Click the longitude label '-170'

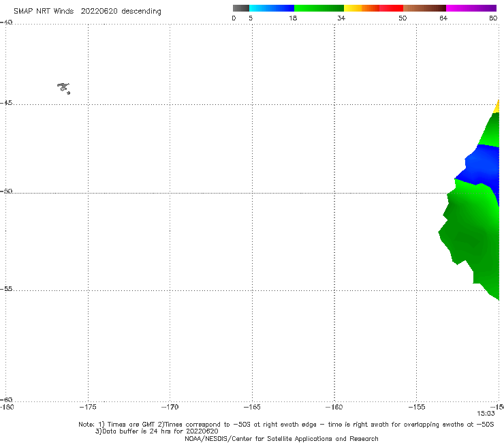[x=170, y=407]
